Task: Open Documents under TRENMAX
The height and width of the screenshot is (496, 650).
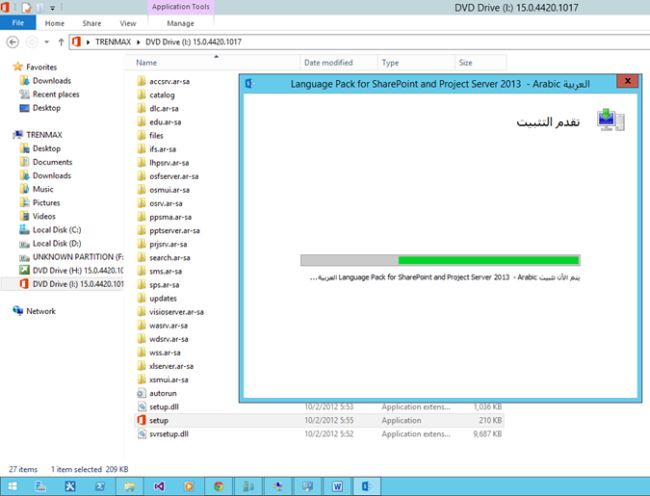Action: pyautogui.click(x=52, y=162)
